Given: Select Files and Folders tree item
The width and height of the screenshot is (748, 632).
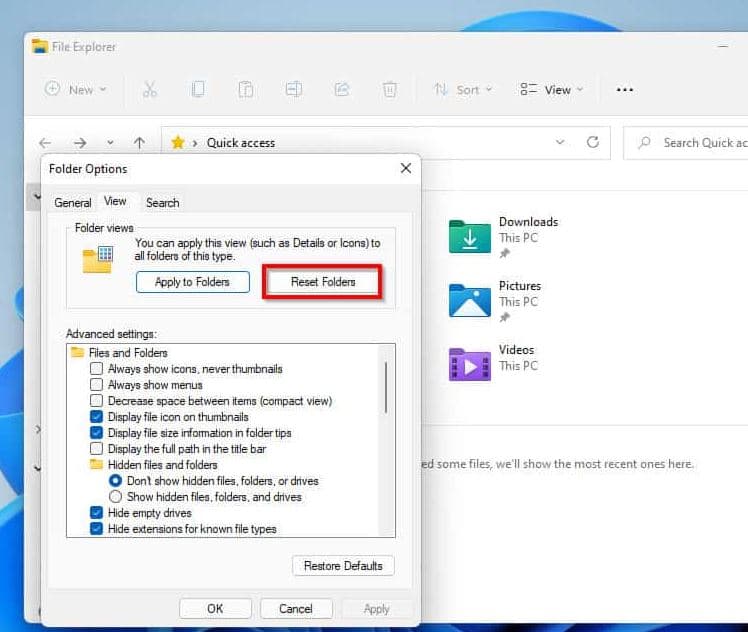Looking at the screenshot, I should pos(128,352).
